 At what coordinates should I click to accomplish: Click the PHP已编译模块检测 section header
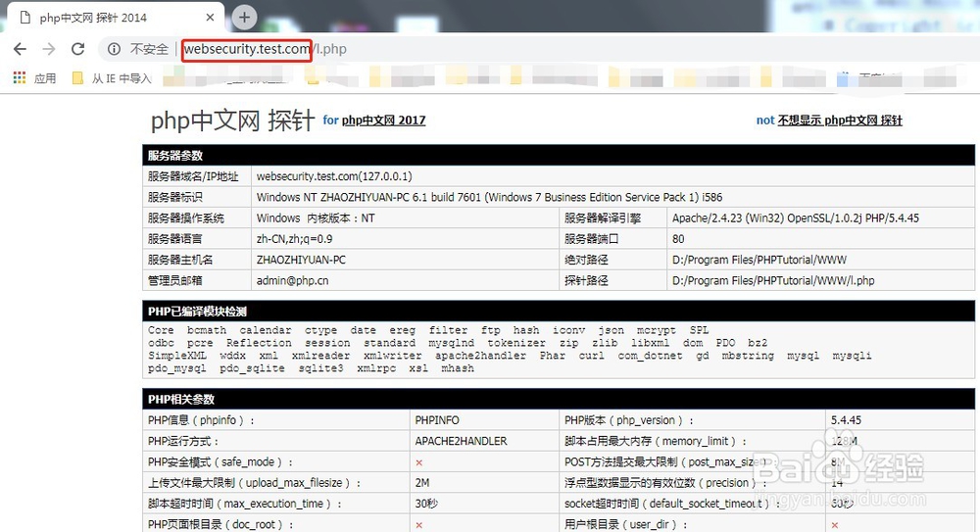tap(559, 311)
